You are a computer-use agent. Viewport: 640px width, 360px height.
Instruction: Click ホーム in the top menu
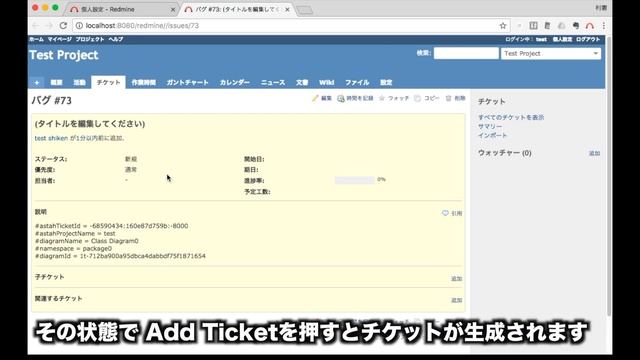coord(36,39)
